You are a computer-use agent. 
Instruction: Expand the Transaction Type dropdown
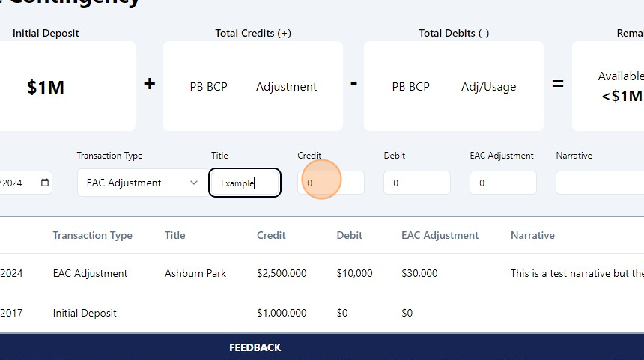139,183
